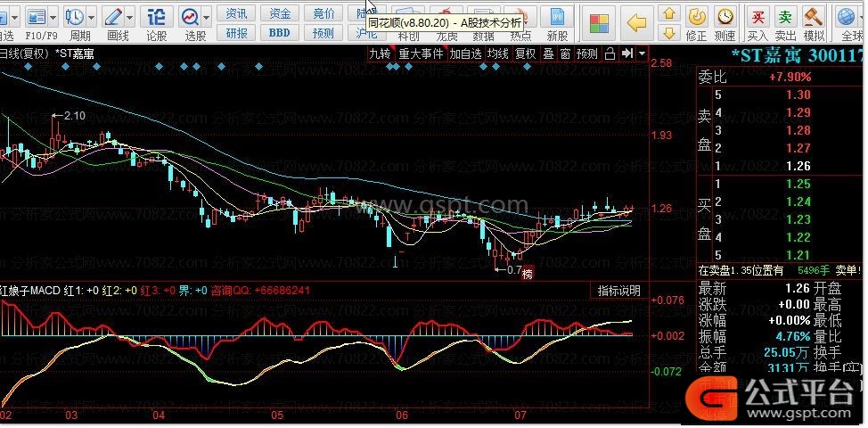
Task: Click the 周期 clock icon
Action: (74, 17)
